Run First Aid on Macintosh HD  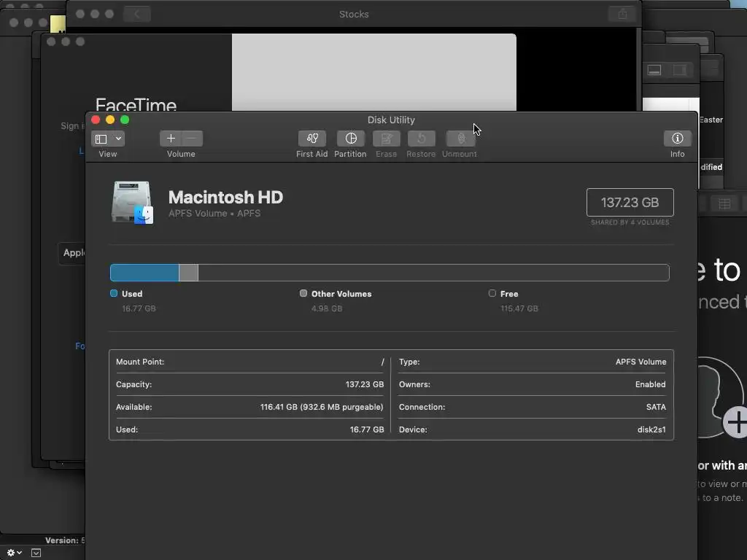click(x=312, y=139)
